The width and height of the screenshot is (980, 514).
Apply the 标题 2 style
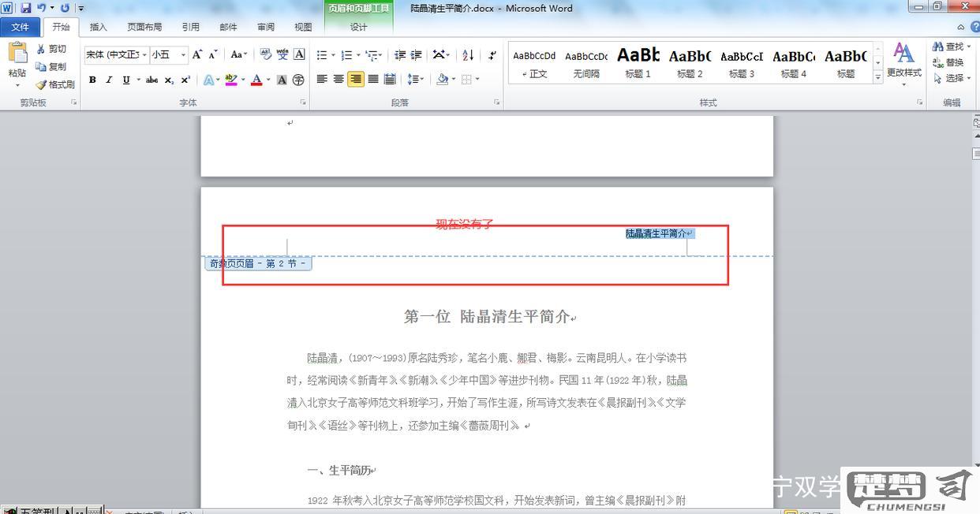click(x=690, y=63)
